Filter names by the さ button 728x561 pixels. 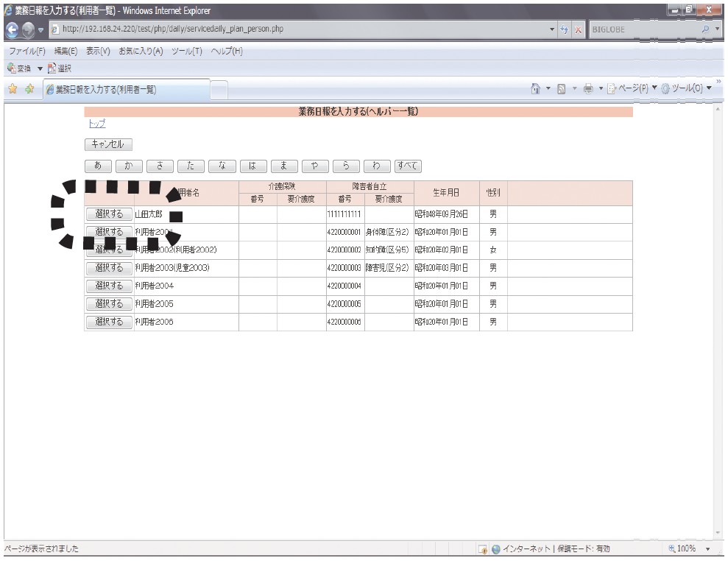tap(160, 166)
